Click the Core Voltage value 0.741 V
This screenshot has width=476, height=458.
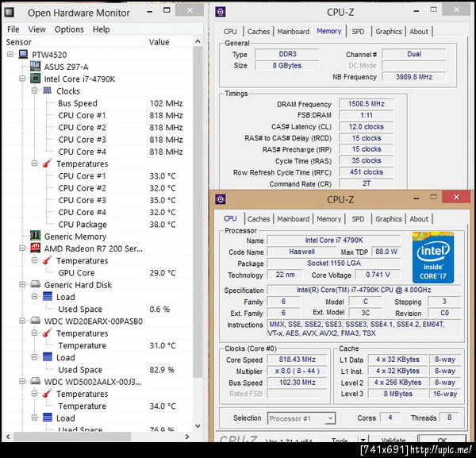(378, 275)
